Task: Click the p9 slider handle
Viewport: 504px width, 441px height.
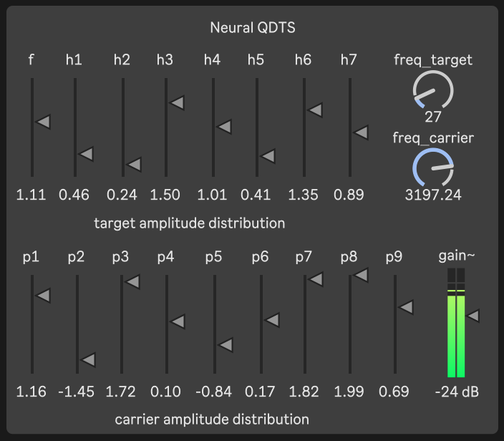Action: pos(406,307)
